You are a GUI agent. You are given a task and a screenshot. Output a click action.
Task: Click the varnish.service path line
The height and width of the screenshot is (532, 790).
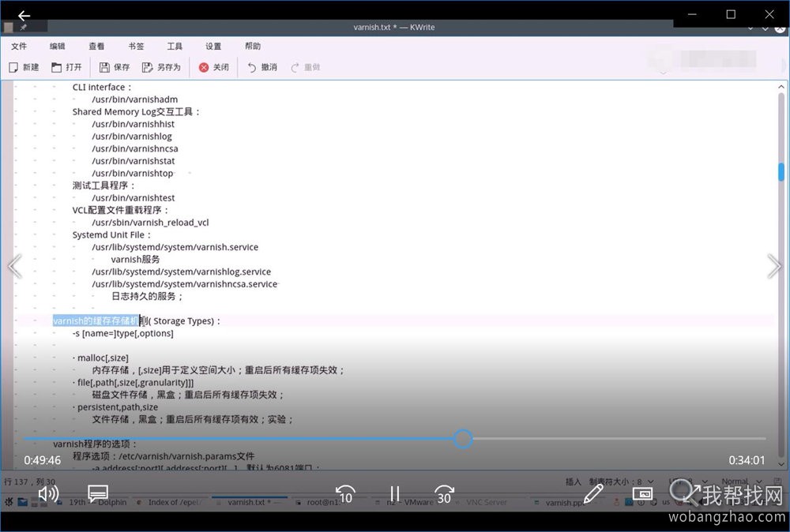coord(175,247)
